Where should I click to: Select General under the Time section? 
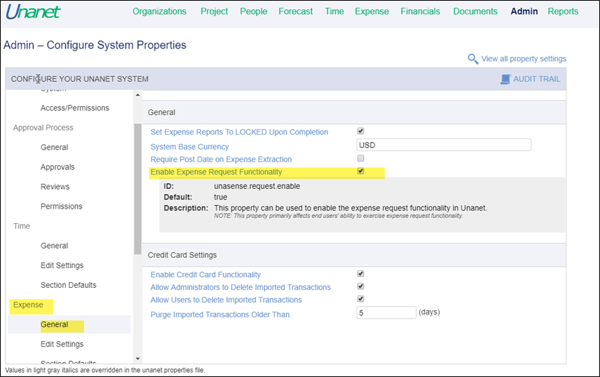[x=54, y=246]
